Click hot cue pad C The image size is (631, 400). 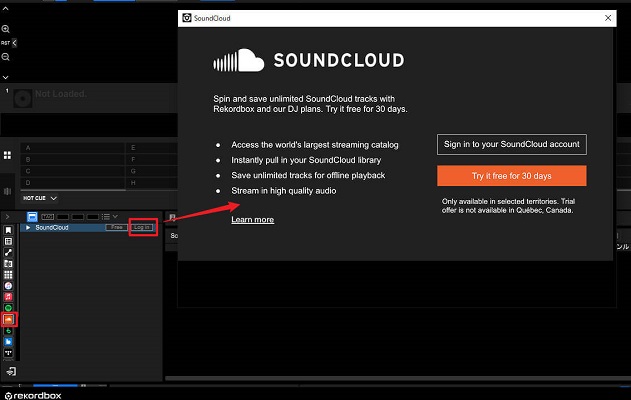point(72,171)
